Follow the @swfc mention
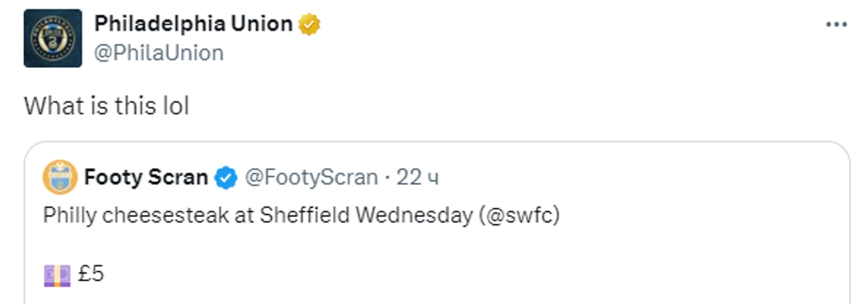868x304 pixels. pyautogui.click(x=520, y=215)
